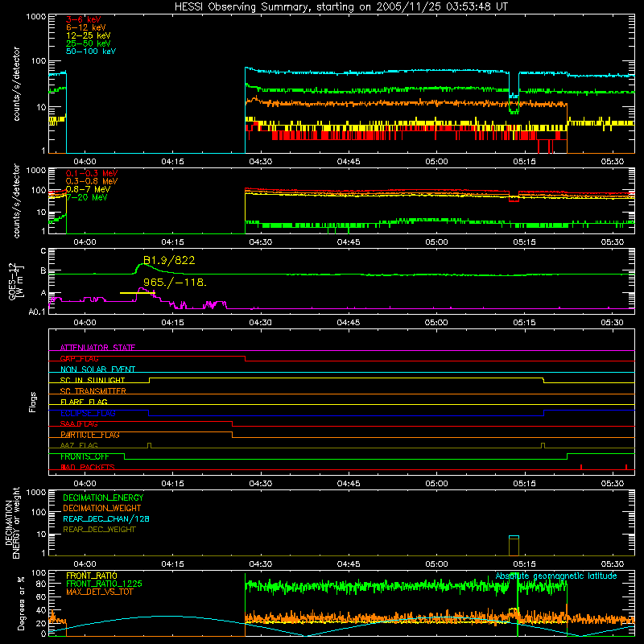Select the SC_TRANSMITTER flag label

93,391
